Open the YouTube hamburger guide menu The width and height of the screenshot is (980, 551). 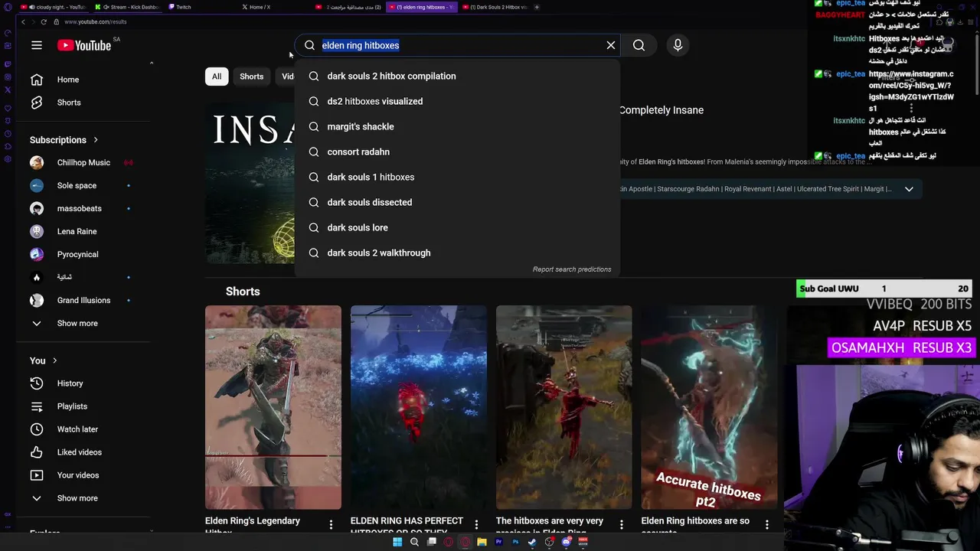click(x=37, y=45)
